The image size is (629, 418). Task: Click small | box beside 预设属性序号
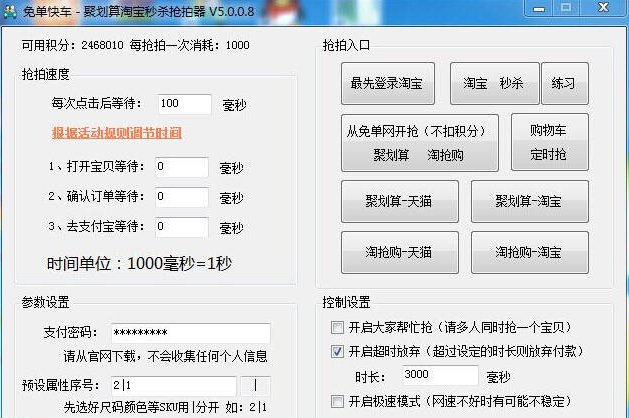[x=255, y=386]
